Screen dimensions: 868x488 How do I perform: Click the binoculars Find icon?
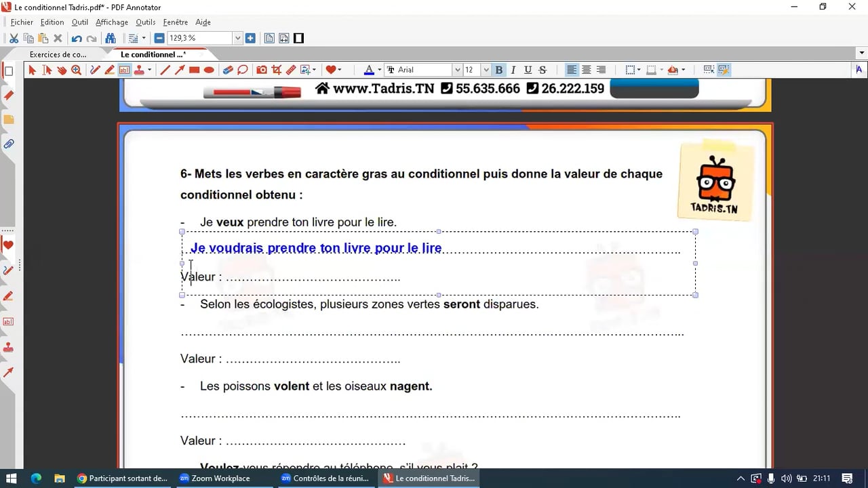point(110,39)
